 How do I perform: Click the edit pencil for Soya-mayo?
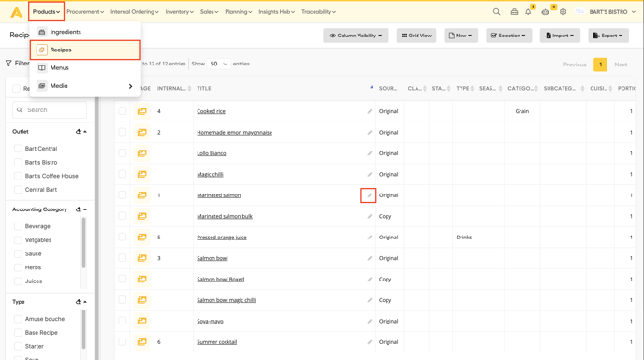pos(369,321)
